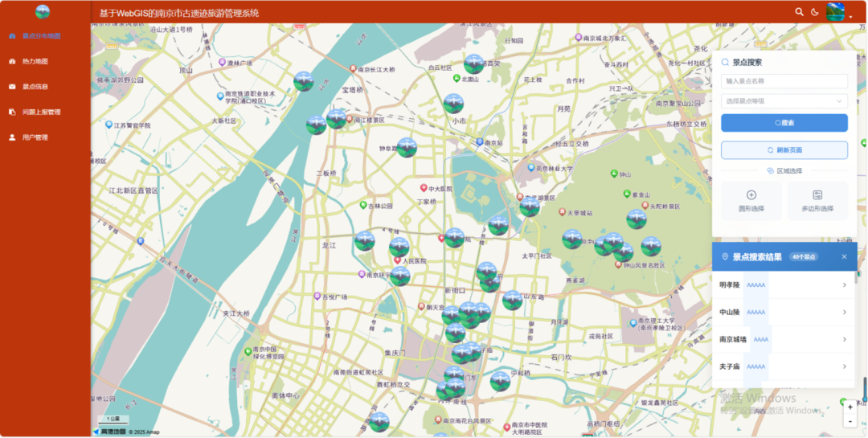The image size is (868, 438).
Task: Expand the chevron on the 中山陵 row
Action: tap(844, 313)
